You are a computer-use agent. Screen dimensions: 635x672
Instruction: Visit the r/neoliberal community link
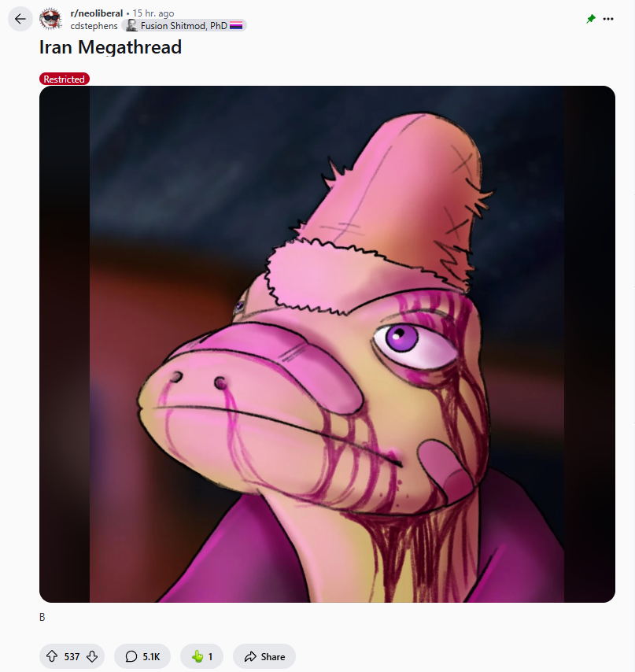coord(97,13)
